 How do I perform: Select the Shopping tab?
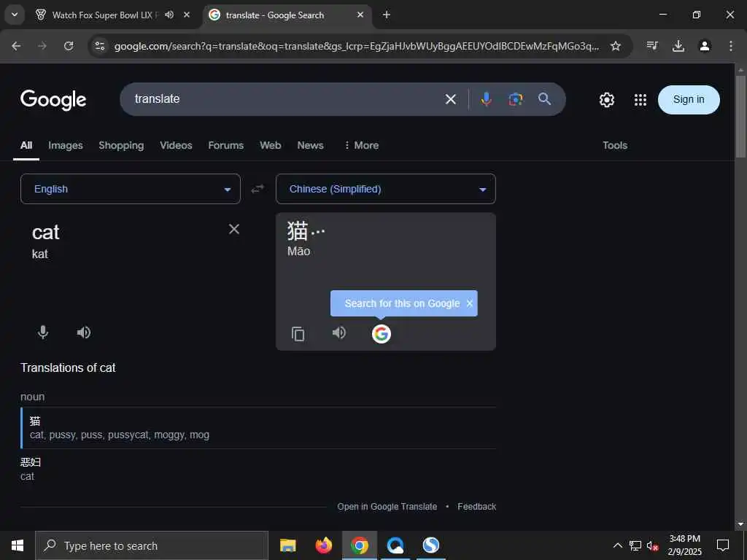coord(121,145)
